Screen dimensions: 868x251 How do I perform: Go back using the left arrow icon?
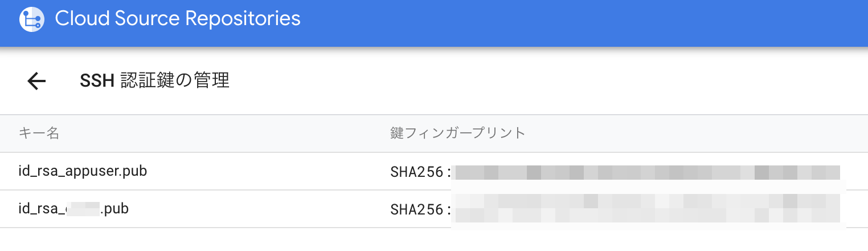point(36,82)
